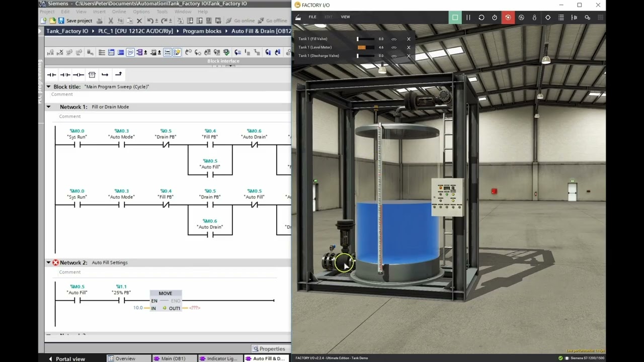
Task: Click the Tank 1 (Level Meter) bar
Action: 366,47
